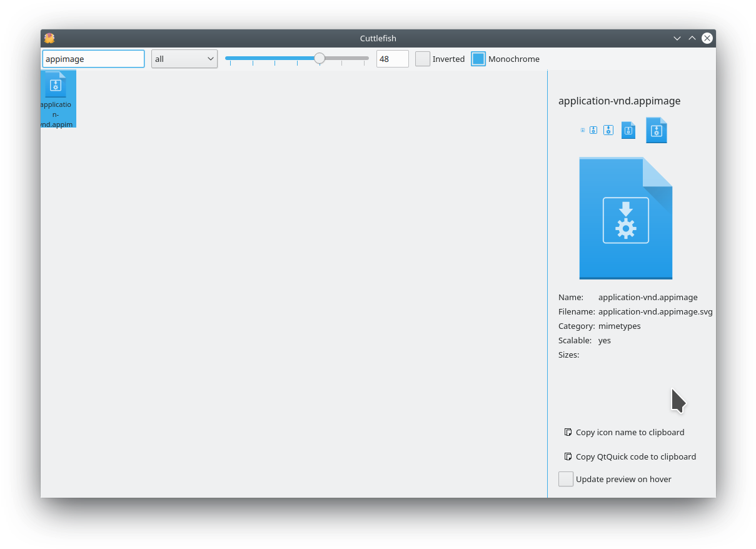
Task: Minimize the Cuttlefish window
Action: pos(677,38)
